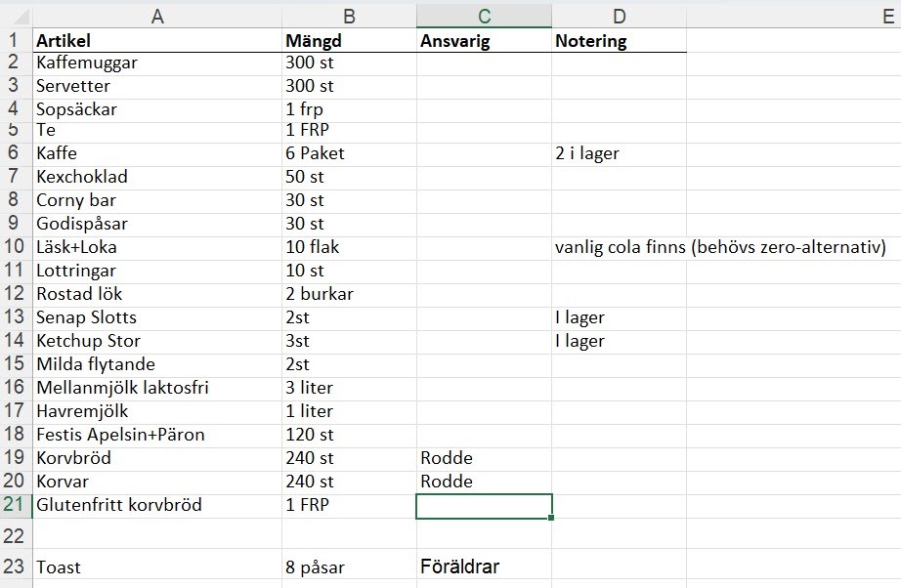
Task: Click the fill handle of the selected cell
Action: (552, 518)
